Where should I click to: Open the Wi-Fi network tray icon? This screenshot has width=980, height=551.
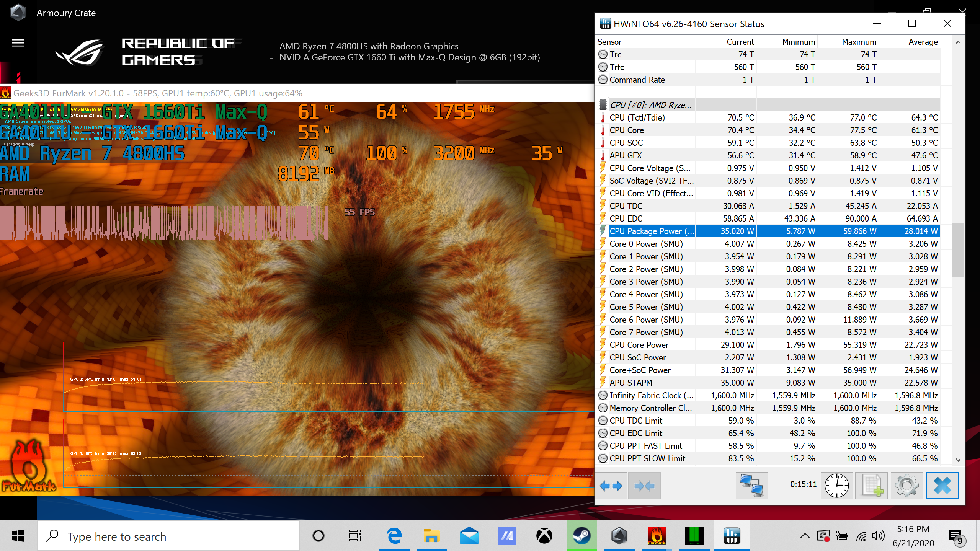[861, 536]
